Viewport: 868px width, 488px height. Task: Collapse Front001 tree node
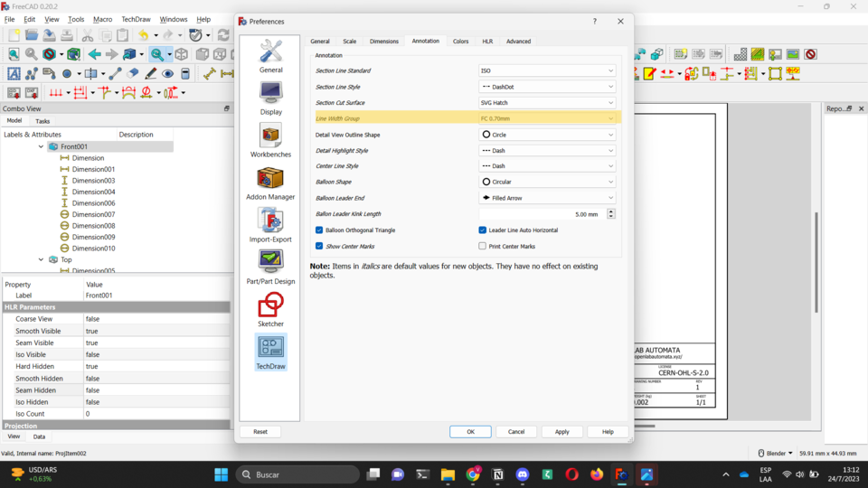[x=41, y=146]
